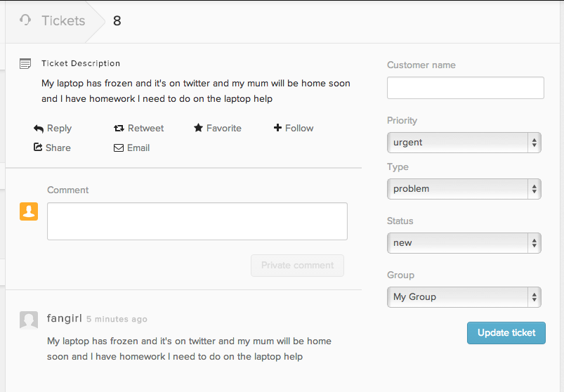Click the headset Tickets icon

(26, 20)
